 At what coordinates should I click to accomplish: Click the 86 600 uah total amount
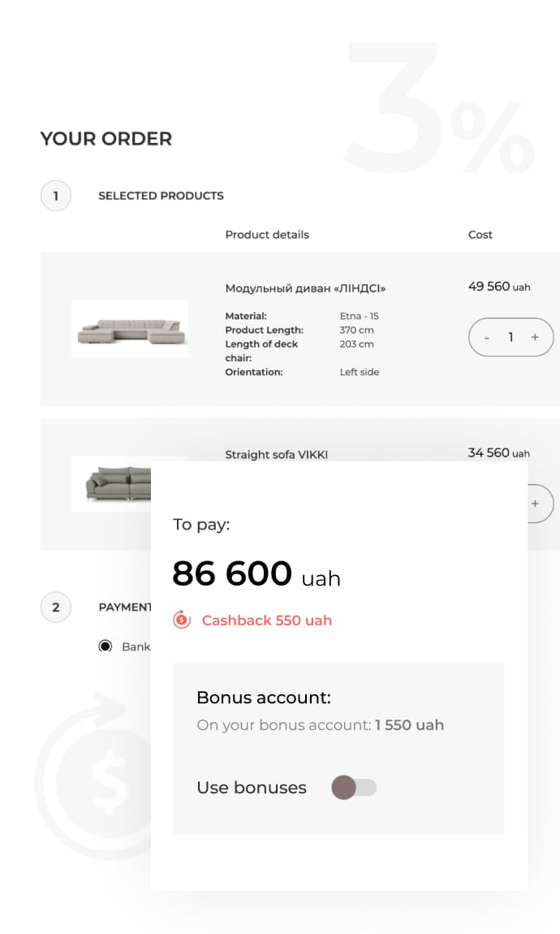[x=256, y=574]
